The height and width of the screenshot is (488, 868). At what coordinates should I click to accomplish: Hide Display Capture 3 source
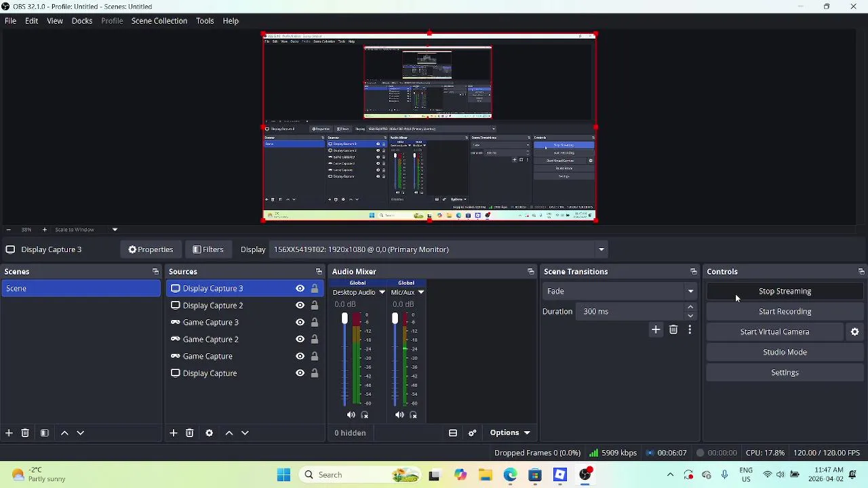[300, 289]
